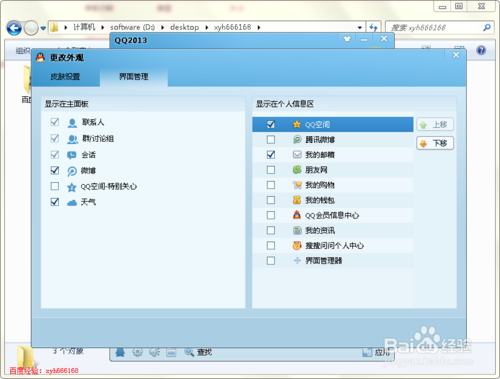Click the 上移 move up button
Screen dimensions: 500x379
pyautogui.click(x=435, y=125)
